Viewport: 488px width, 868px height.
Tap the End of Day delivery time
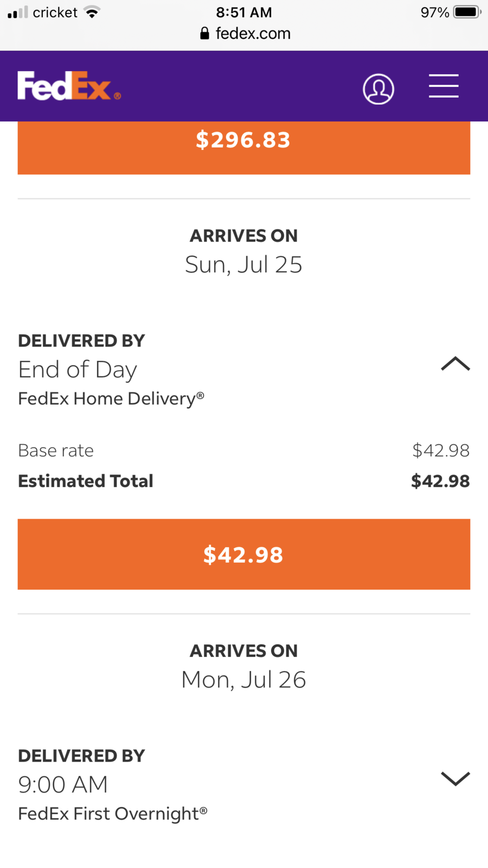pos(78,370)
